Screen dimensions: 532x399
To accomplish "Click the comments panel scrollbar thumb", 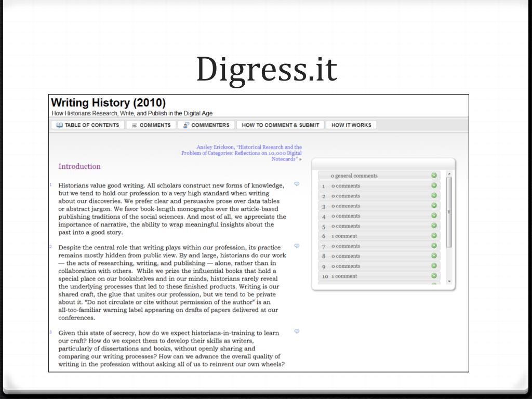I will coord(449,212).
